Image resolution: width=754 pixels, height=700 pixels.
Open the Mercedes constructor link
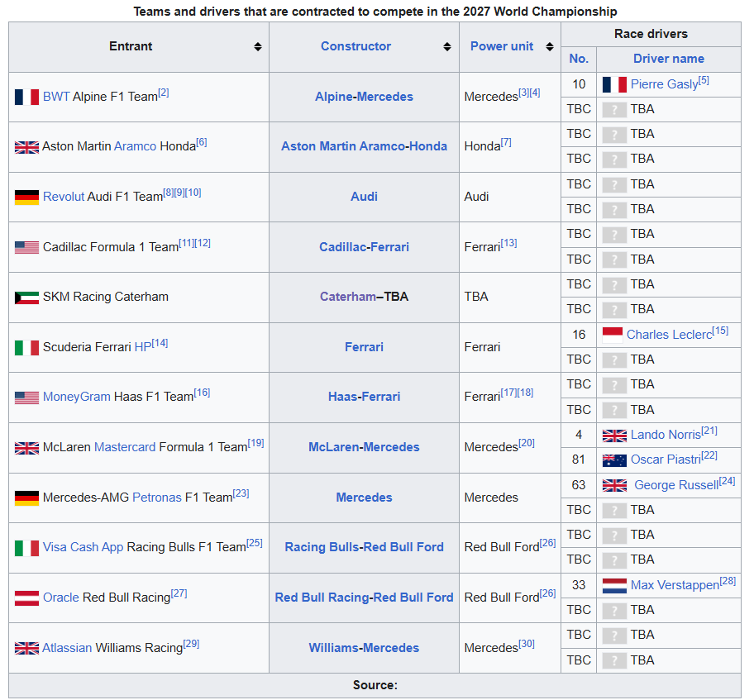pos(364,498)
